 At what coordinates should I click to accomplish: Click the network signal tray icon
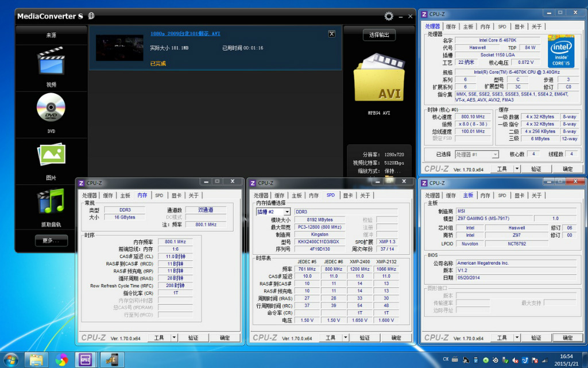pos(544,361)
